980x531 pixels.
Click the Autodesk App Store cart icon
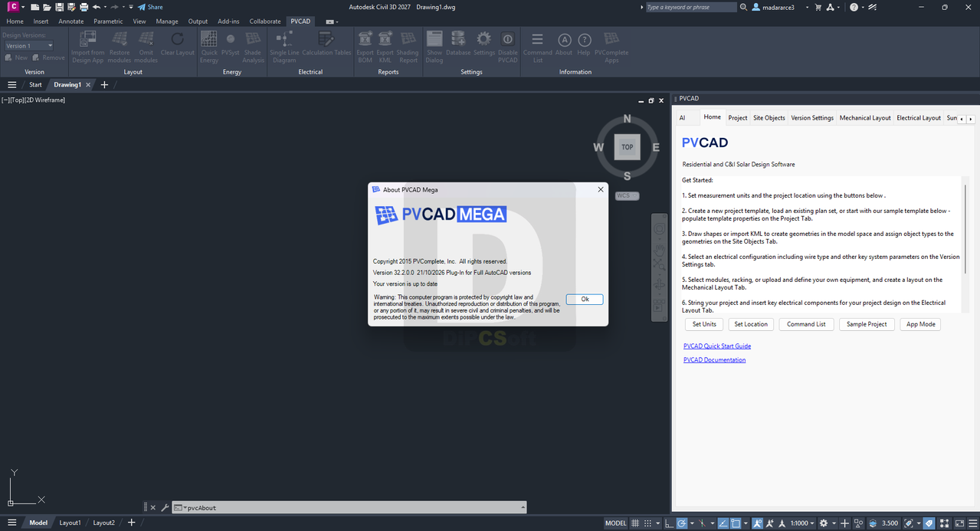point(818,7)
